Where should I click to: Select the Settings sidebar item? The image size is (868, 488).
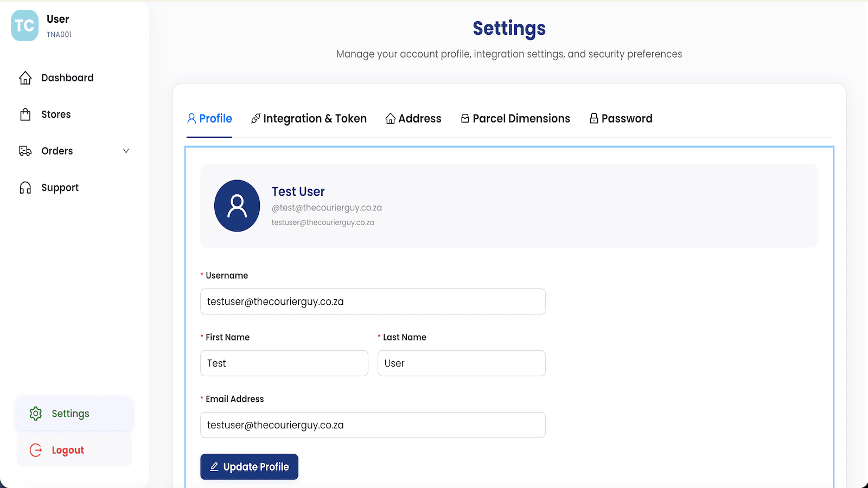pos(74,414)
